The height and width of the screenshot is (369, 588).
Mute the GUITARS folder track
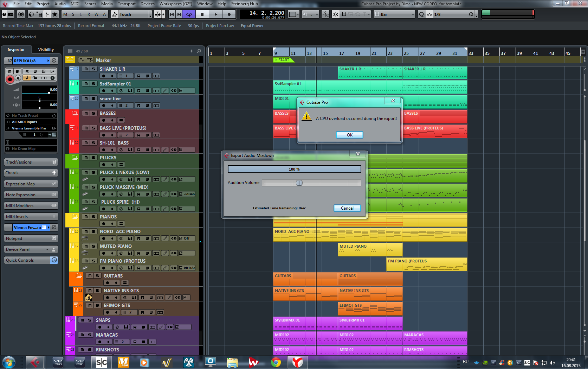90,276
